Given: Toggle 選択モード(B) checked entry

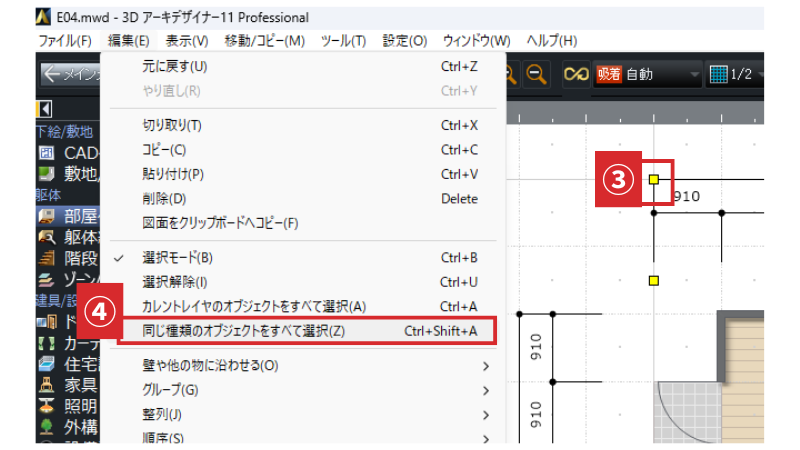Looking at the screenshot, I should (x=303, y=258).
